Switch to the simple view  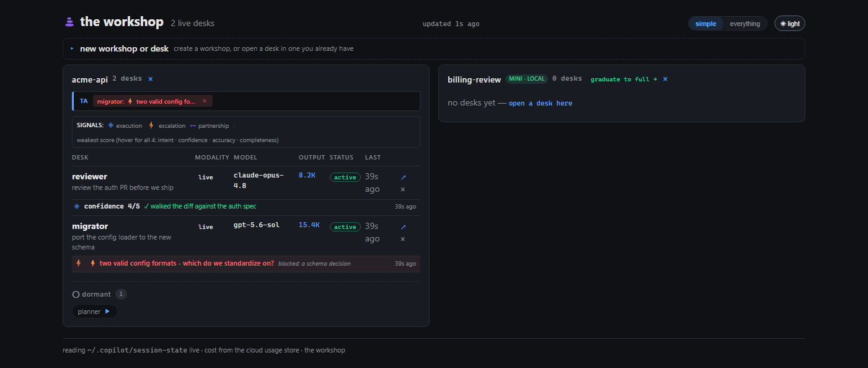(706, 24)
